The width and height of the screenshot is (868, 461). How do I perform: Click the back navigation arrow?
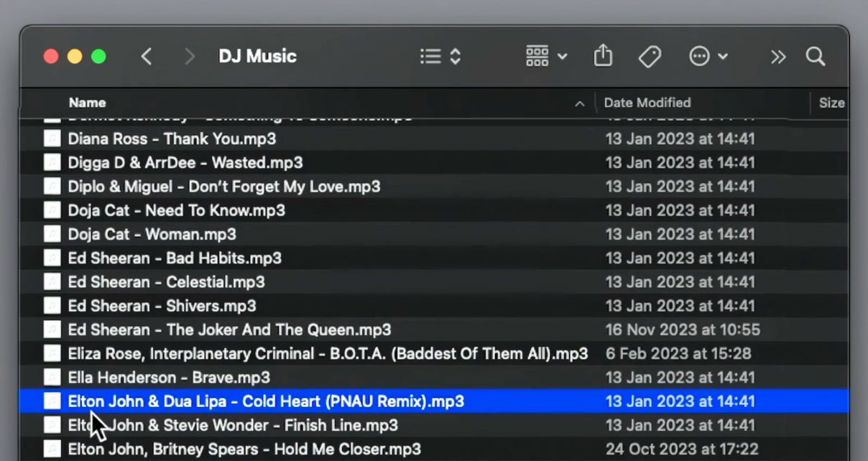pyautogui.click(x=147, y=57)
